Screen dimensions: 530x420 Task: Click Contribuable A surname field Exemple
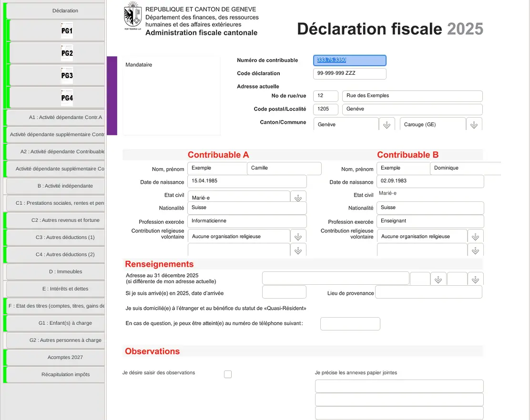217,168
